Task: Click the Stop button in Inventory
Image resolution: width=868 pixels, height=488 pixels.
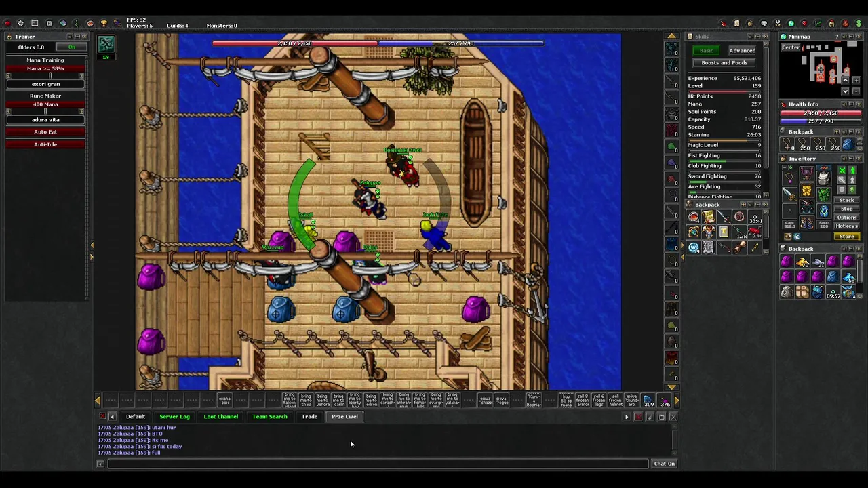Action: click(847, 209)
